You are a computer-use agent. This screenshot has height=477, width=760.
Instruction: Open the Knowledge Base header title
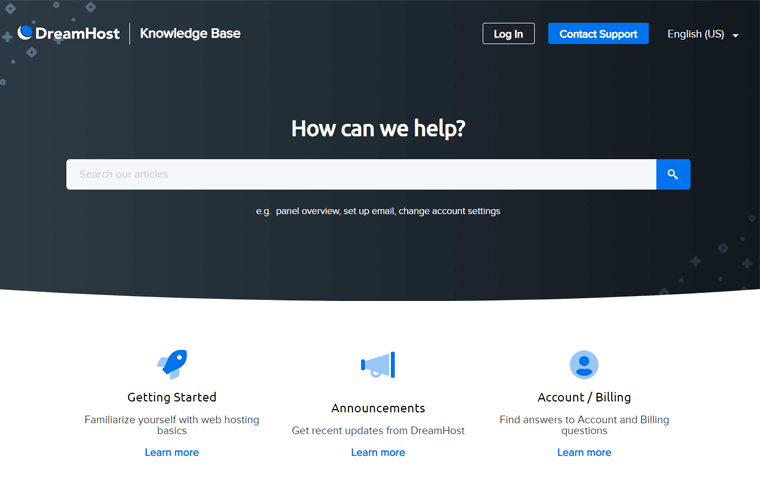[190, 33]
